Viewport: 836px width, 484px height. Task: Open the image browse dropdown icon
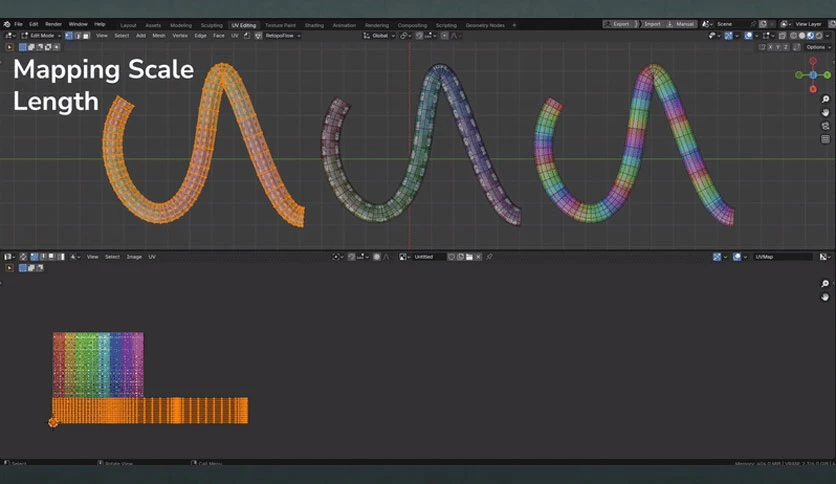point(403,257)
